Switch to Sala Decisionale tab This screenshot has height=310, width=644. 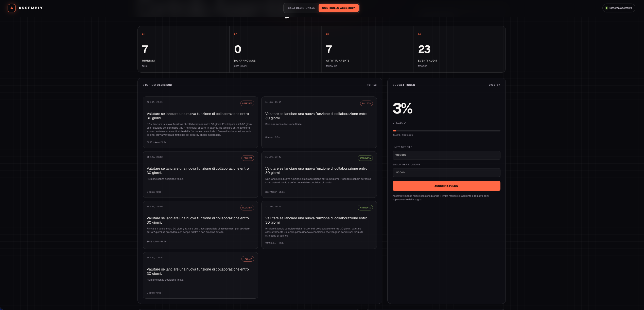point(301,8)
